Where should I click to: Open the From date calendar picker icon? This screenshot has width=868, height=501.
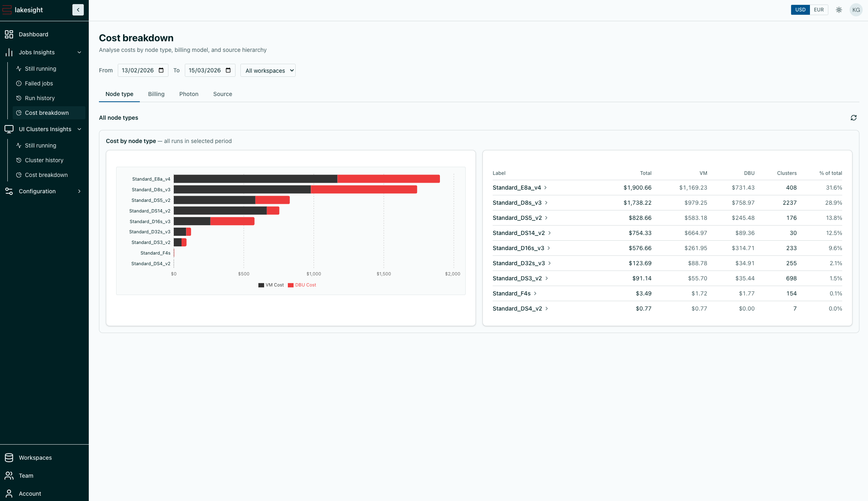161,70
